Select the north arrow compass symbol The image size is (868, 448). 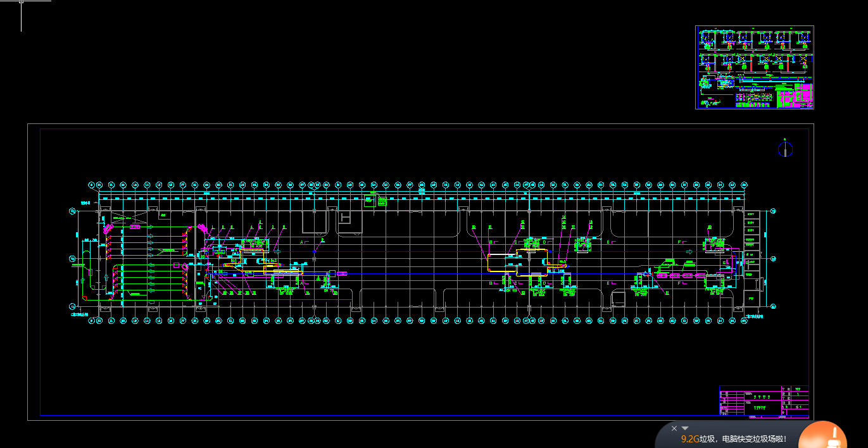[x=785, y=149]
